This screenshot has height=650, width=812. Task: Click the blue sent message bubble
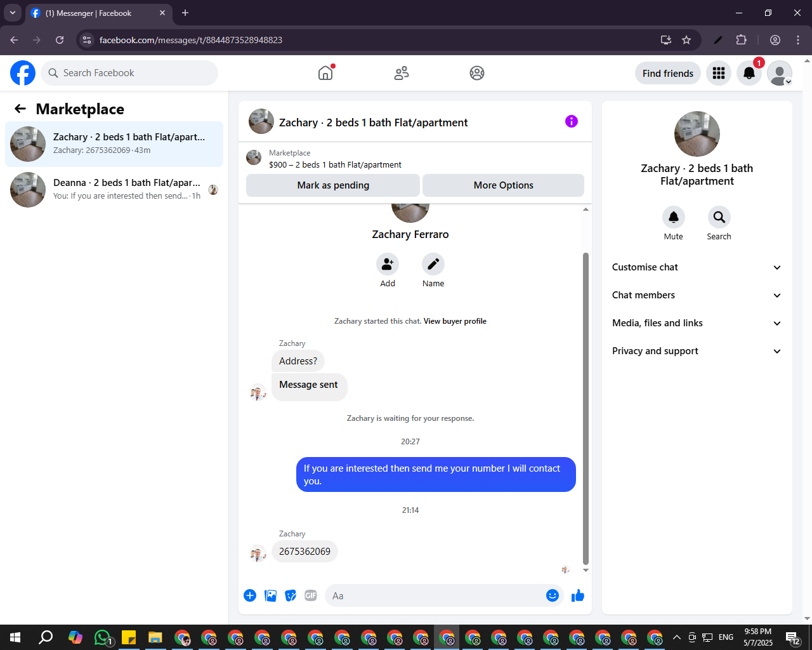click(x=436, y=475)
